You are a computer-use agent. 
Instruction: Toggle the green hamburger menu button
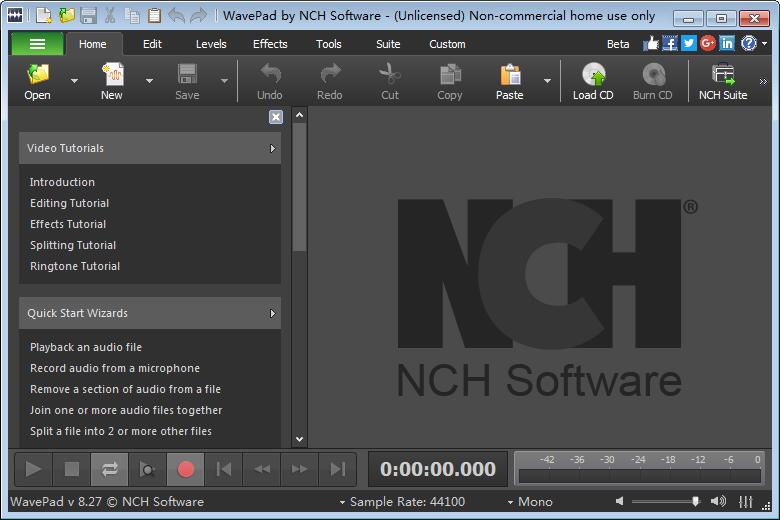tap(37, 44)
